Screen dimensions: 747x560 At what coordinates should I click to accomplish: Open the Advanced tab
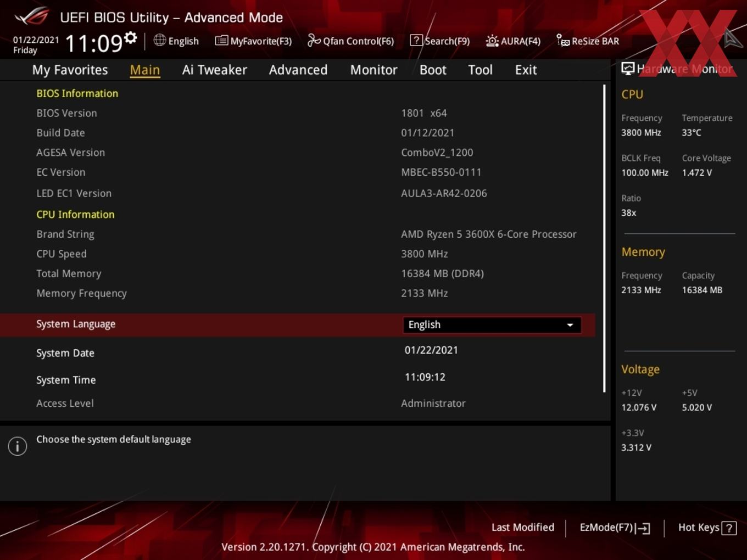pyautogui.click(x=298, y=70)
